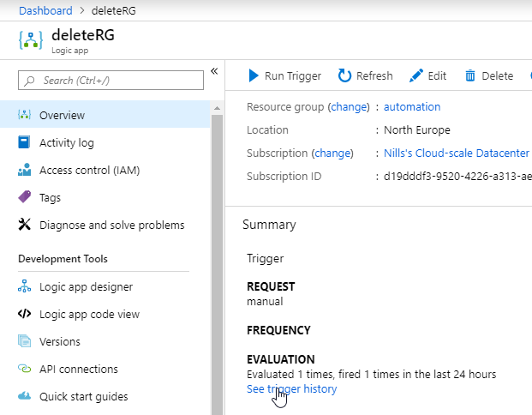Click the Edit pencil icon
532x415 pixels.
pyautogui.click(x=416, y=75)
